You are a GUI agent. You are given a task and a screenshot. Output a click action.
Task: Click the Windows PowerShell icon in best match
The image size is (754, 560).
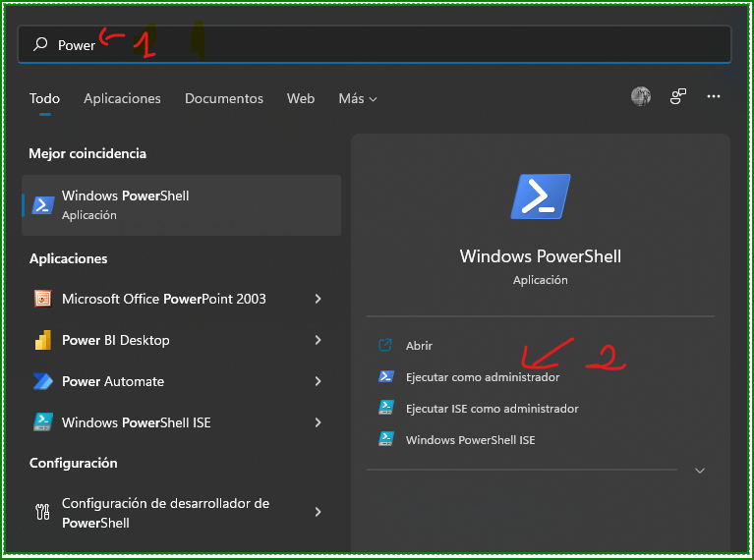pyautogui.click(x=43, y=205)
